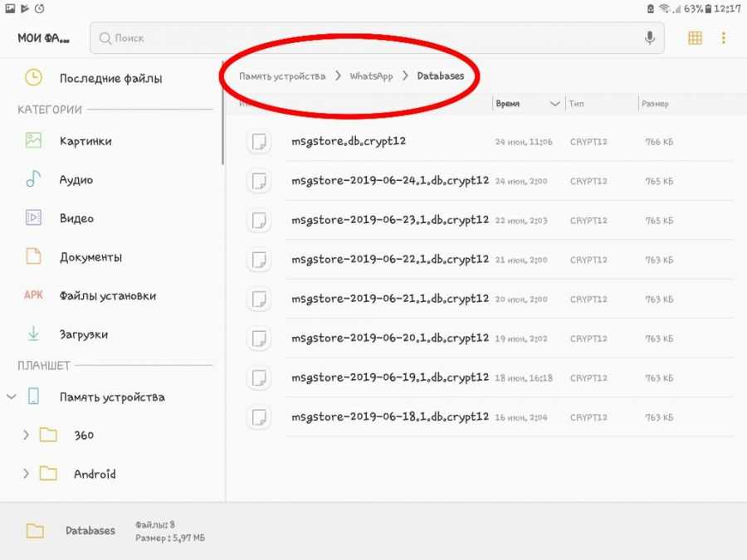Open msgstore-2019-06-19.1.db.crypt12
The height and width of the screenshot is (560, 747).
(x=390, y=378)
